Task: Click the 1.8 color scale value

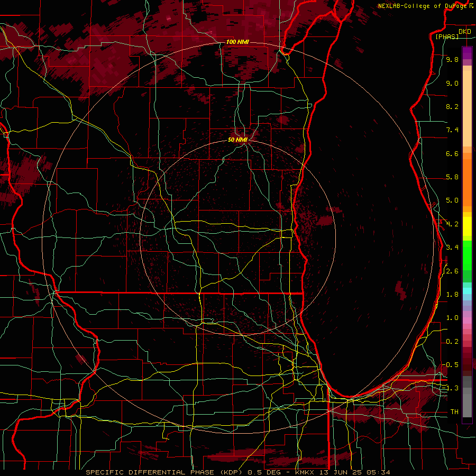Action: point(452,295)
